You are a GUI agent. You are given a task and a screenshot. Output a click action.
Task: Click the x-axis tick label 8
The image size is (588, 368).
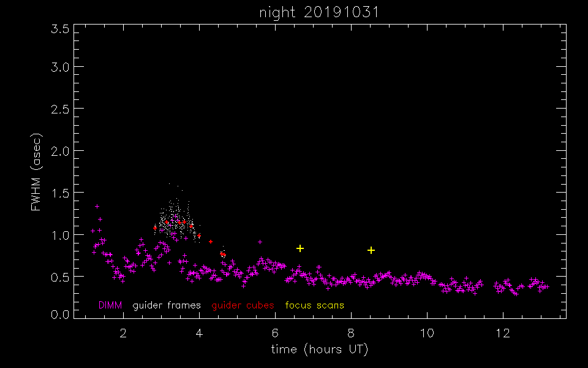click(x=351, y=332)
